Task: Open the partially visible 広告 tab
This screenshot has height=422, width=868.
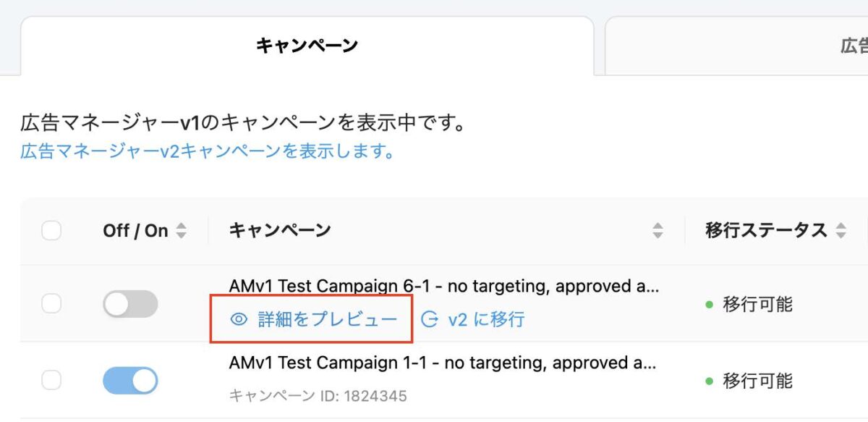Action: point(736,46)
